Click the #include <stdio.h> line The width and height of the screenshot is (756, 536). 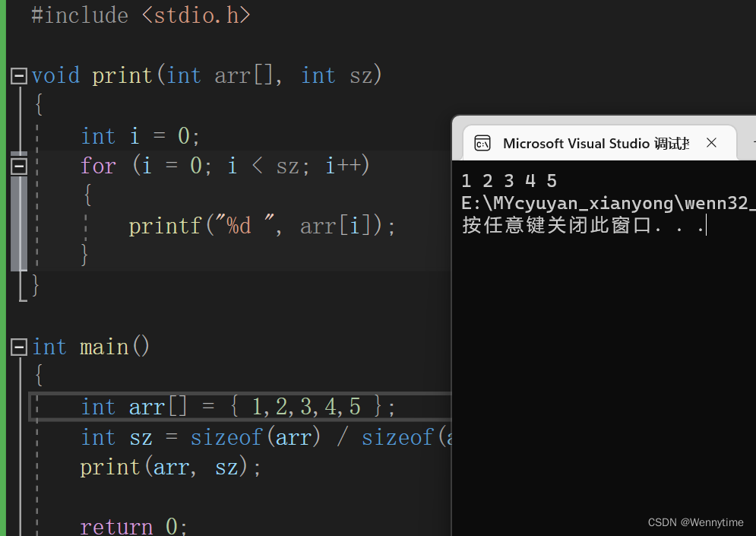(x=141, y=15)
